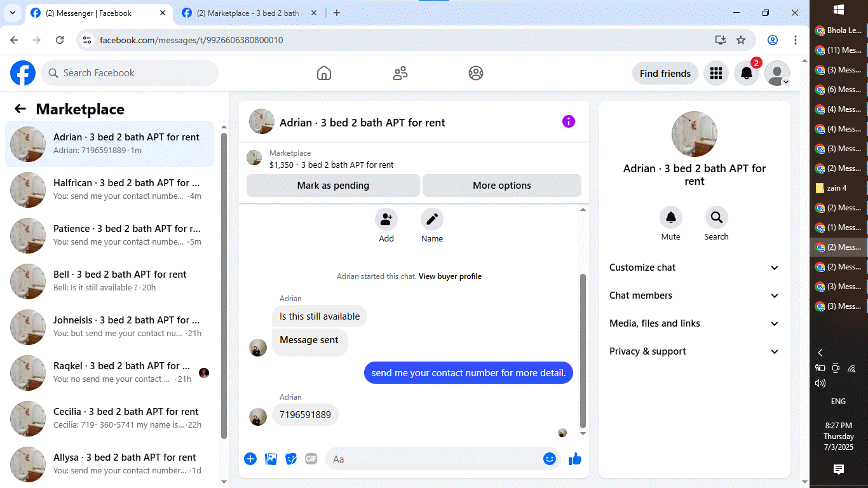Open the Friends icon in top navigation
Viewport: 868px width, 488px height.
(x=400, y=73)
